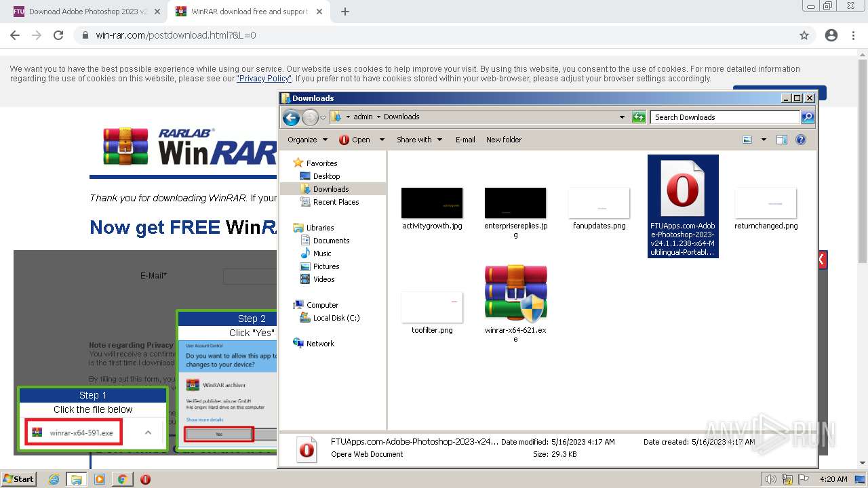
Task: Click the Chrome icon in taskbar
Action: (x=122, y=479)
